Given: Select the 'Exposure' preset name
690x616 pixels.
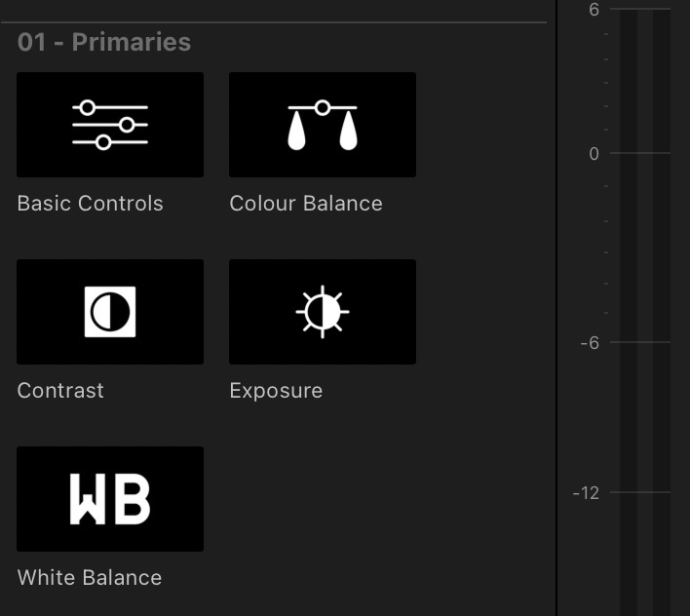Looking at the screenshot, I should 276,391.
